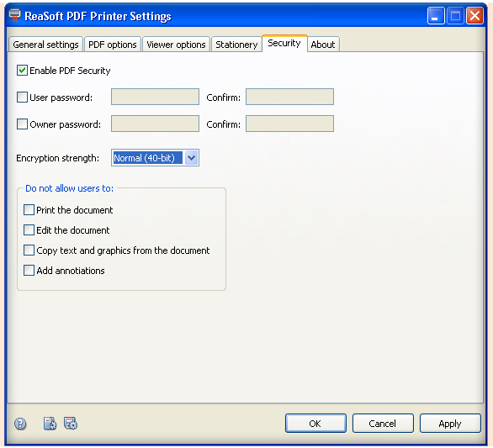
Task: Check the Add annotiations option
Action: (x=29, y=270)
